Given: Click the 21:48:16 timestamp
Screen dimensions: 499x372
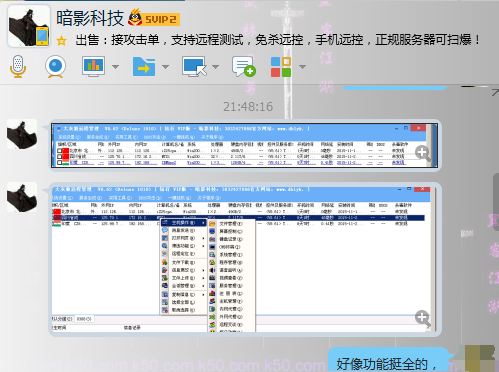Looking at the screenshot, I should point(248,107).
